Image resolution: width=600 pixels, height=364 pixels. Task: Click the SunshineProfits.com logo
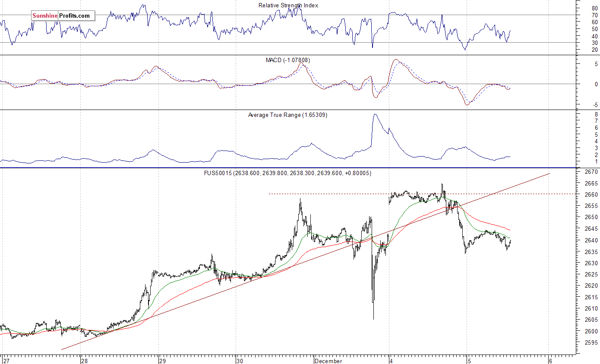pyautogui.click(x=63, y=16)
